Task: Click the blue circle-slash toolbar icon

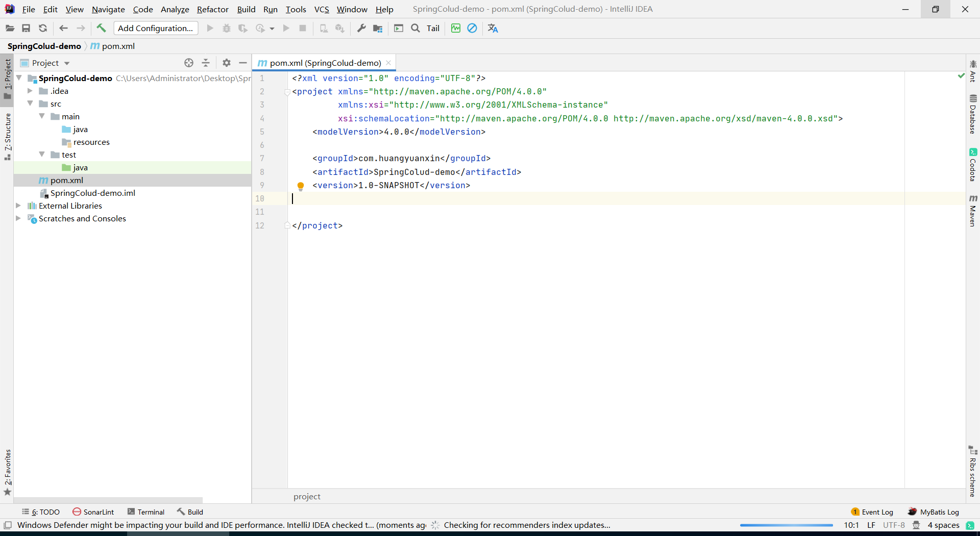Action: 472,29
